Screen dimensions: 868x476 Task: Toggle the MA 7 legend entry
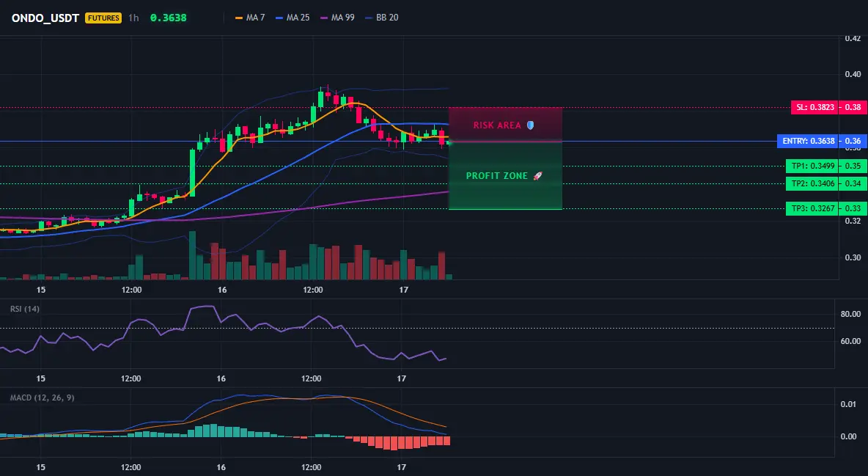pyautogui.click(x=250, y=18)
